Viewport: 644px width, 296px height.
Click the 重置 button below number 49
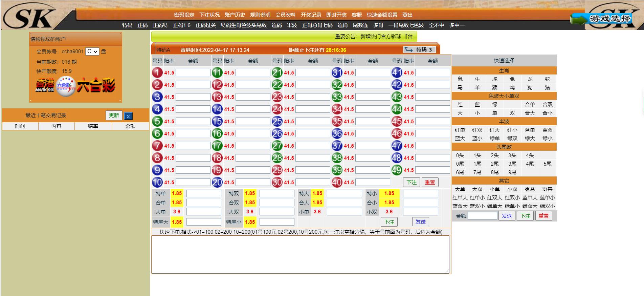click(x=430, y=182)
